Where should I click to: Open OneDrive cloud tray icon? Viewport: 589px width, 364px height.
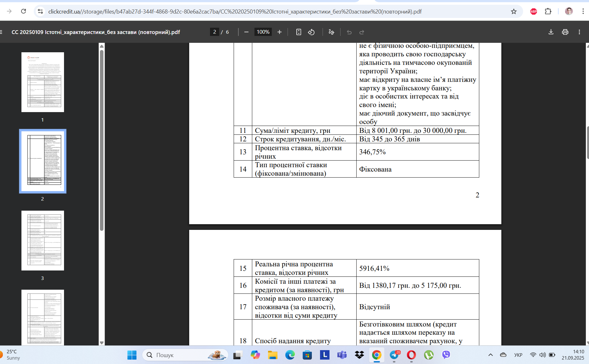503,355
